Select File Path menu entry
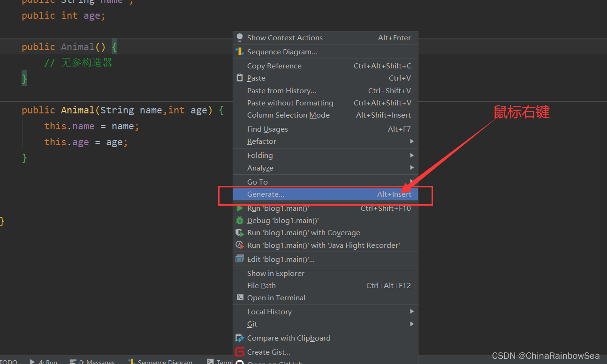 [326, 285]
